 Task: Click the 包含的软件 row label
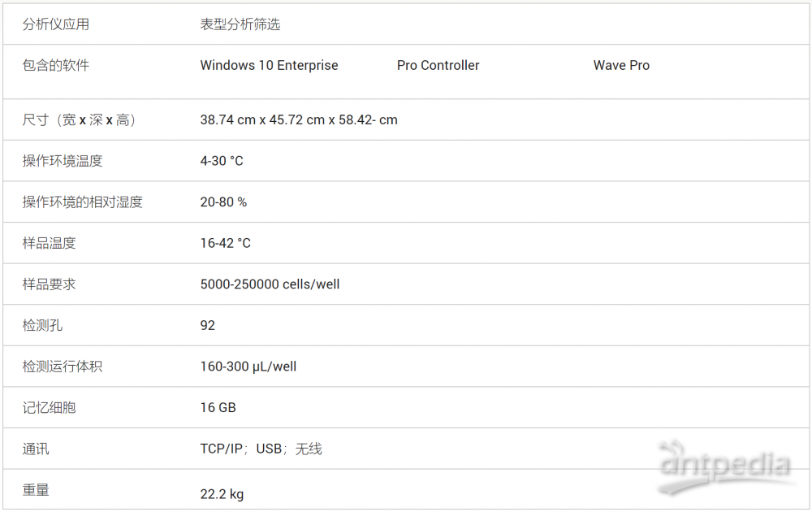[56, 65]
